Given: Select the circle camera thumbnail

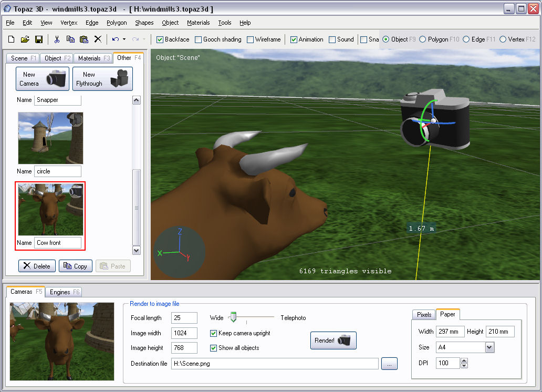Looking at the screenshot, I should (50, 138).
